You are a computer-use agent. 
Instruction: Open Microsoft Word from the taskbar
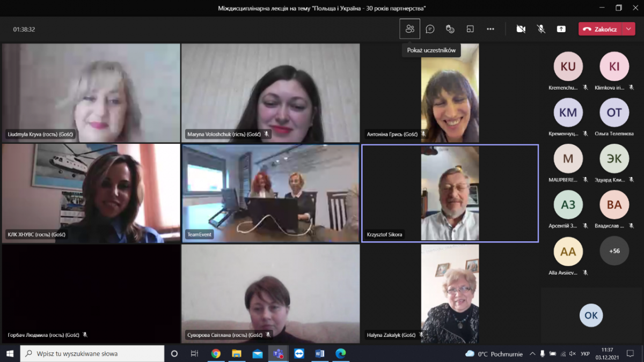(320, 353)
